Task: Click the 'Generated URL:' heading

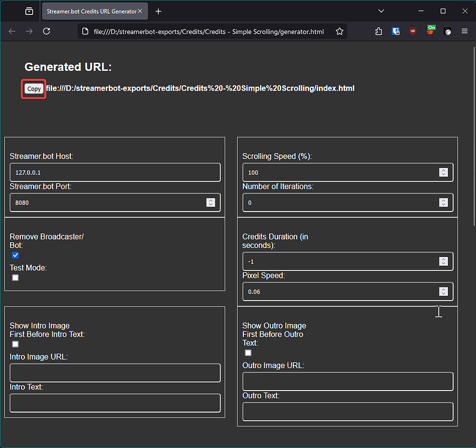Action: (x=68, y=67)
